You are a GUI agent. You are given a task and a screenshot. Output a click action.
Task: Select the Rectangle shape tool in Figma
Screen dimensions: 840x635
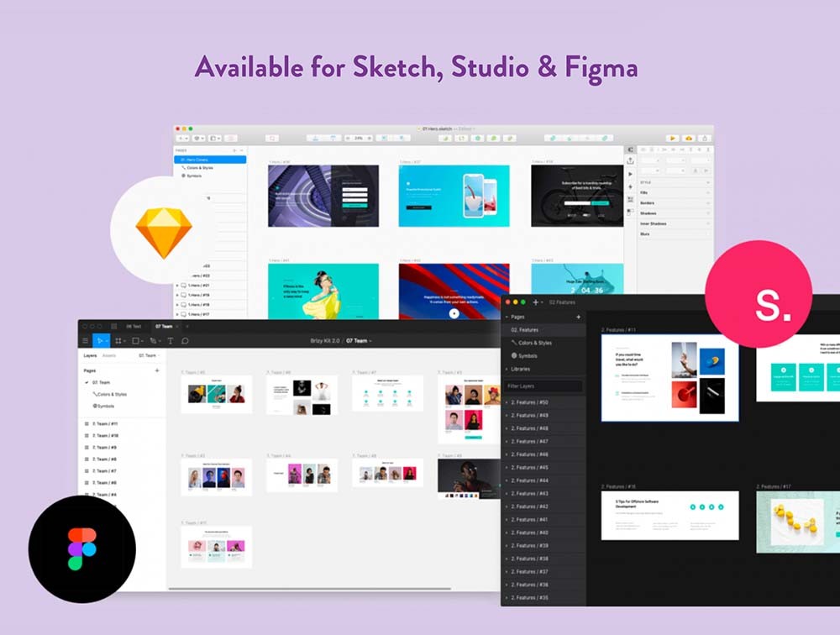pos(135,341)
